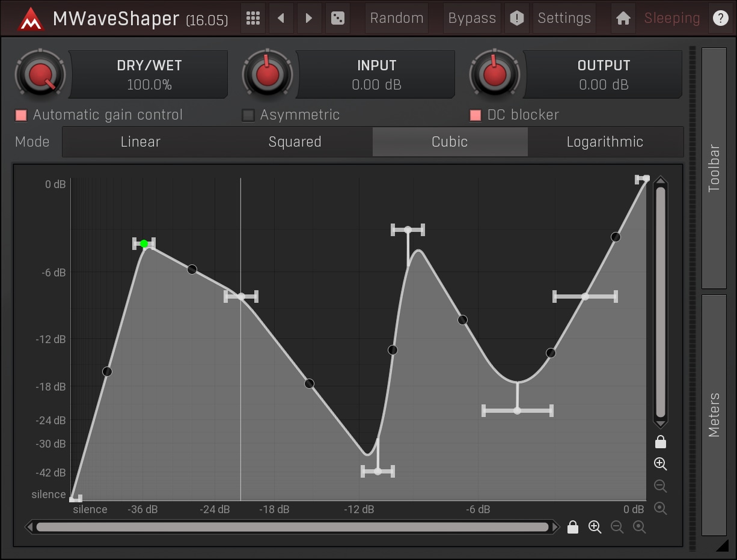Screen dimensions: 737x560
Task: Click the horizontal zoom in icon
Action: (595, 527)
